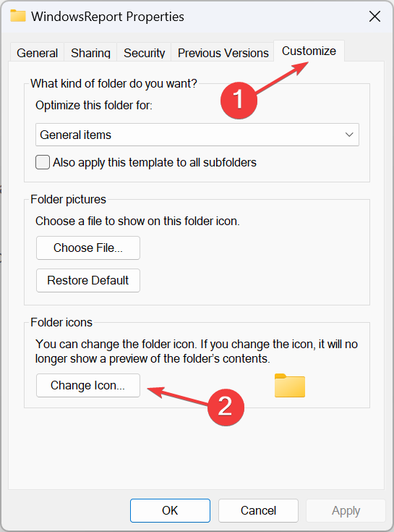This screenshot has height=532, width=394.
Task: Click the 'WindowsReport Properties' title text
Action: pyautogui.click(x=108, y=16)
